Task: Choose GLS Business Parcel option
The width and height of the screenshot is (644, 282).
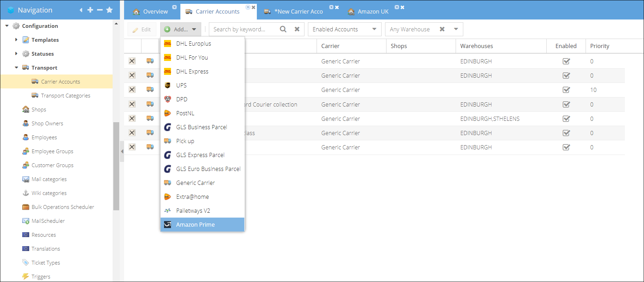Action: pos(202,127)
